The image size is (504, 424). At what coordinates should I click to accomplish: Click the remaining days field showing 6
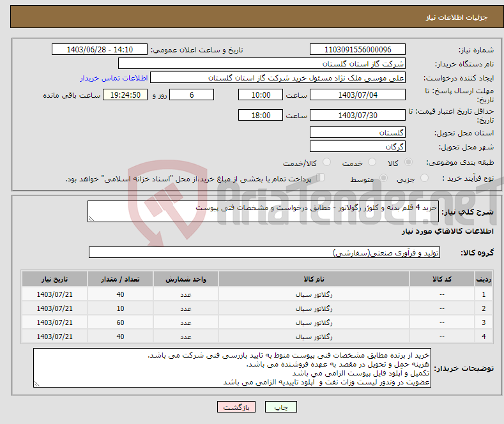click(192, 95)
